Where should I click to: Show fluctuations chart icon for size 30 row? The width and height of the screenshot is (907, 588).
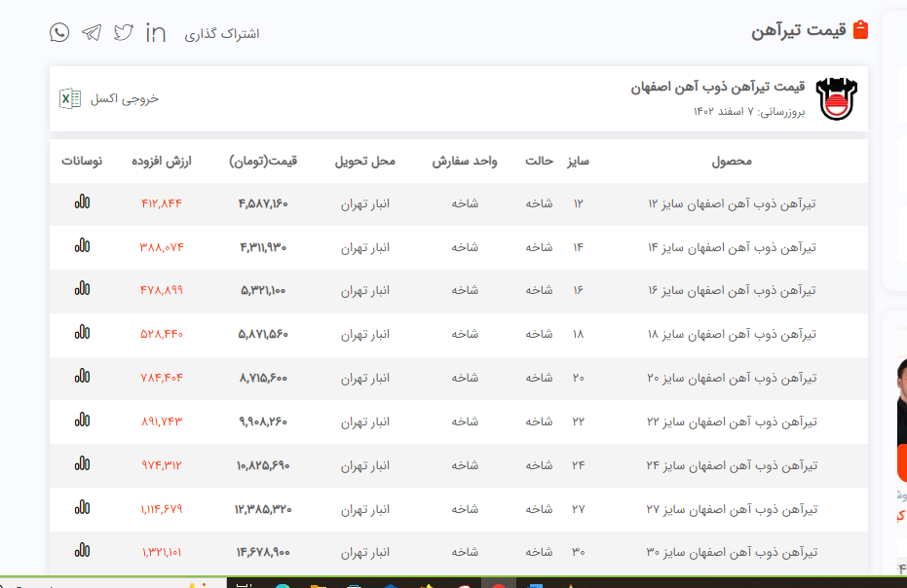click(82, 551)
